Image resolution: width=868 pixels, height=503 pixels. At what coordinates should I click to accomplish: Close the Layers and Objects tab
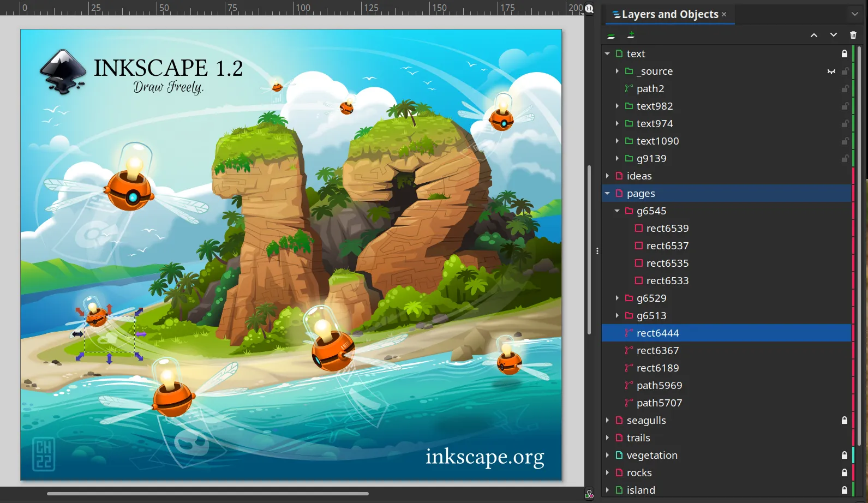pos(724,15)
